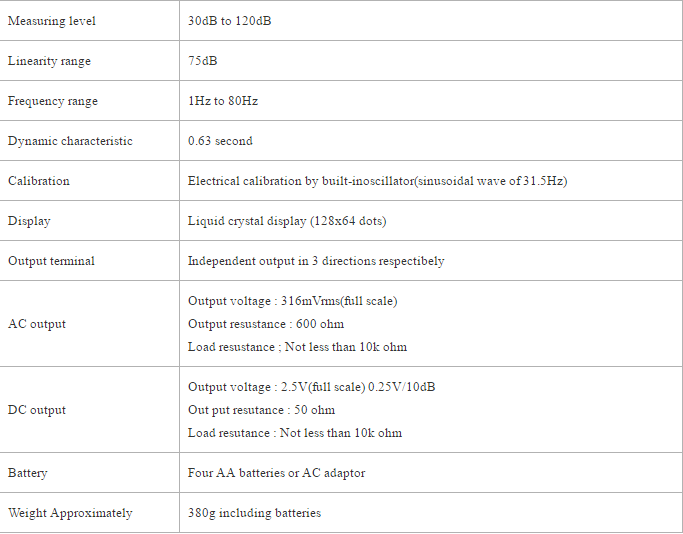Click the 'Dynamic characteristic' label
683x534 pixels.
(70, 141)
